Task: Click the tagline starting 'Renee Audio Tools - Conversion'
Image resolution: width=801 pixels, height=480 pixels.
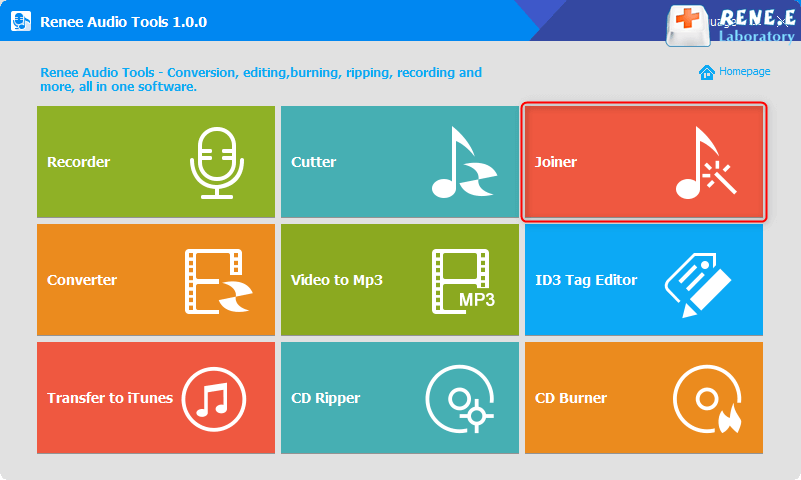Action: click(261, 80)
